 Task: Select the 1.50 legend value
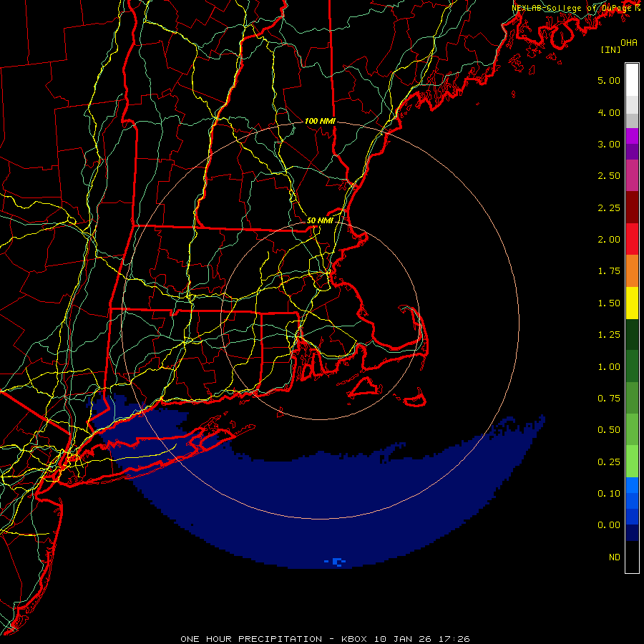point(609,303)
